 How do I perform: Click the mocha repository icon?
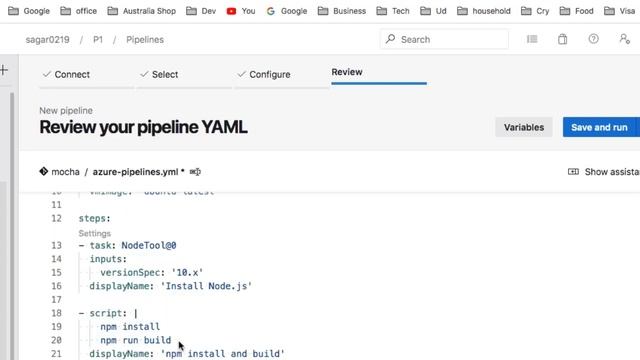pos(44,171)
